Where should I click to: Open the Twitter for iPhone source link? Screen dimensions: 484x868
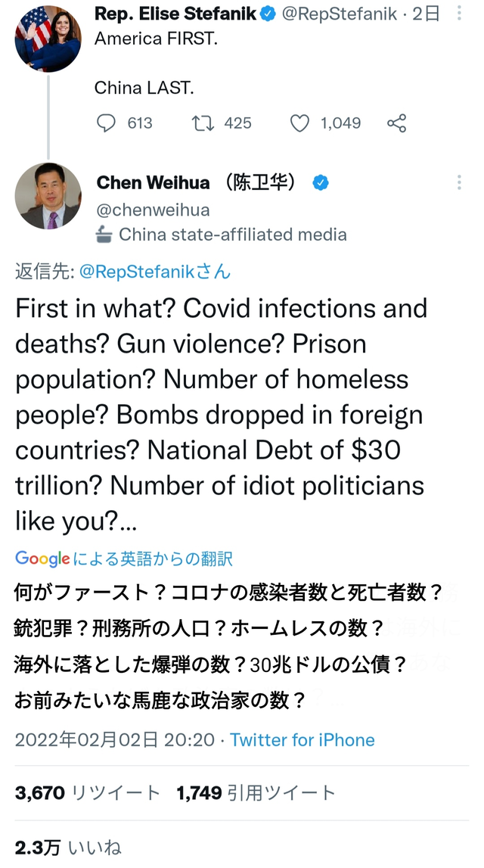click(x=302, y=739)
